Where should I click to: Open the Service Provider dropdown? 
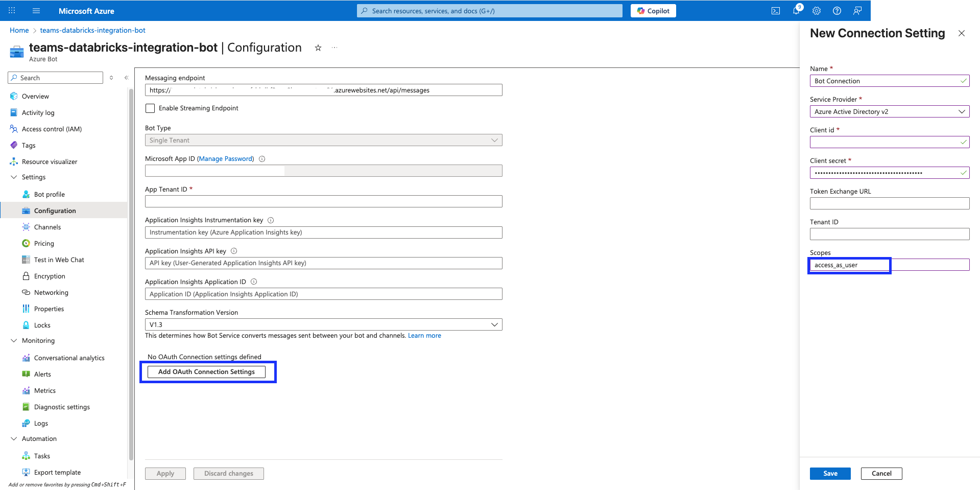coord(889,111)
